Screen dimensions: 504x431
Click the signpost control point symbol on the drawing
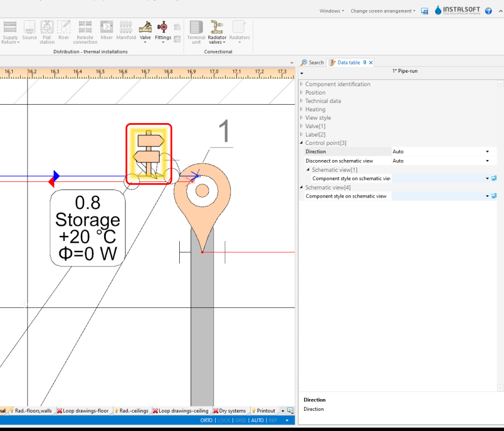point(148,153)
